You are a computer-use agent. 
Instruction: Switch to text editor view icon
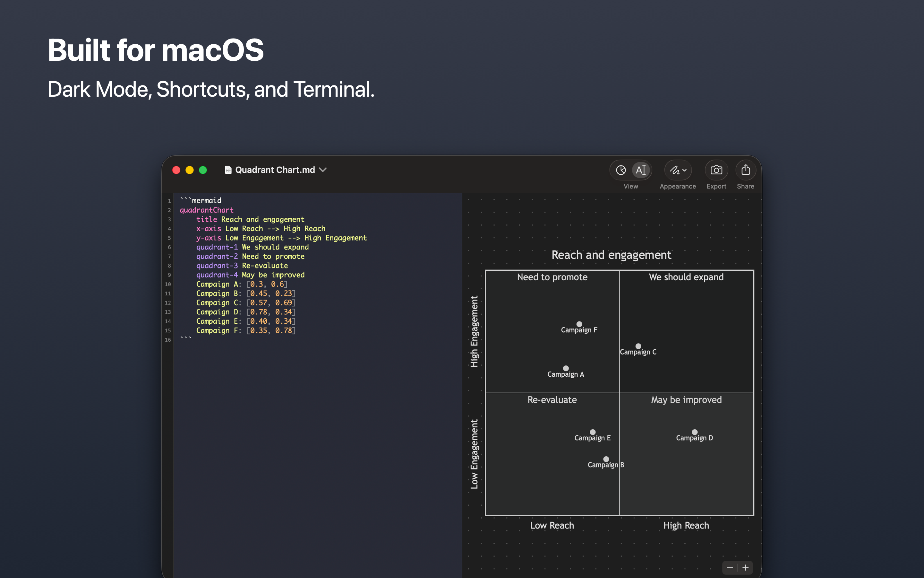click(x=641, y=170)
